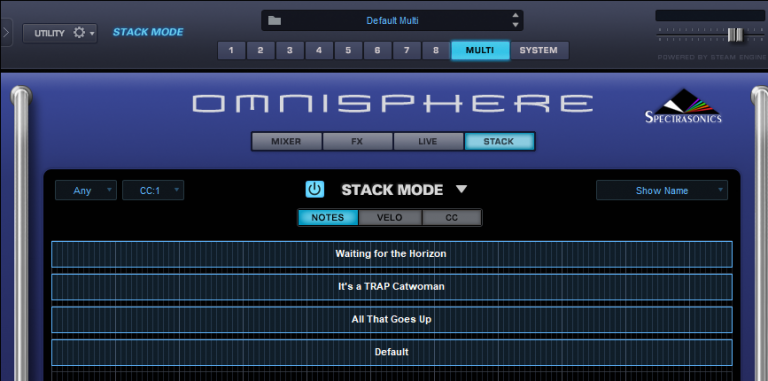This screenshot has width=768, height=381.
Task: Step to previous multi with up arrow
Action: pos(515,16)
